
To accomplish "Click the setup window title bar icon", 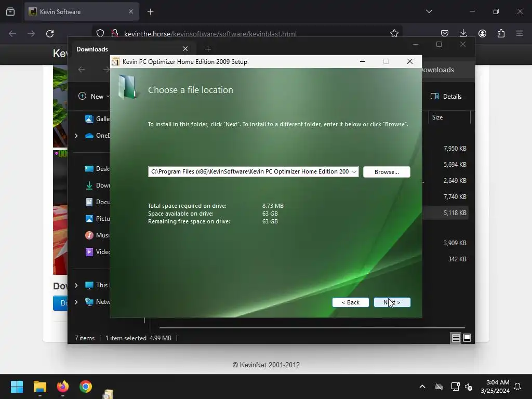I will [x=116, y=62].
